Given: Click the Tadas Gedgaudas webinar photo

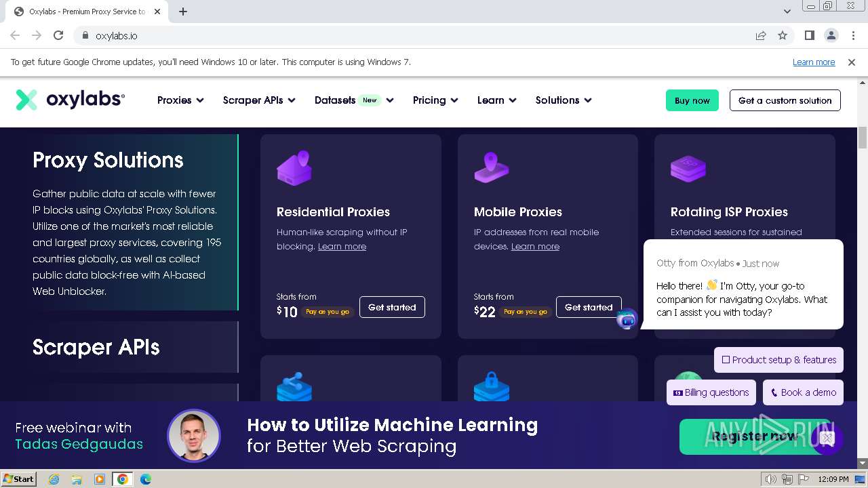Looking at the screenshot, I should 194,436.
